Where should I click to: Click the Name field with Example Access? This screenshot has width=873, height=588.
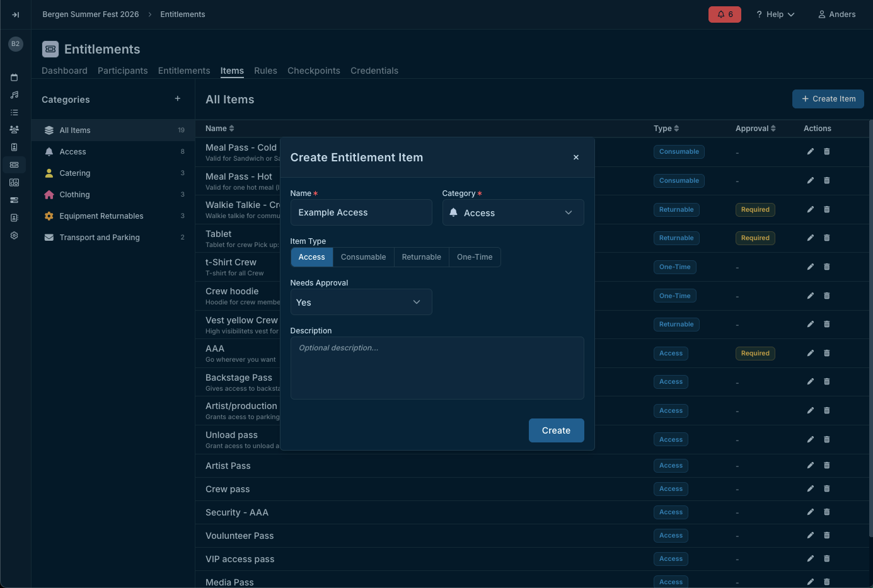[361, 212]
